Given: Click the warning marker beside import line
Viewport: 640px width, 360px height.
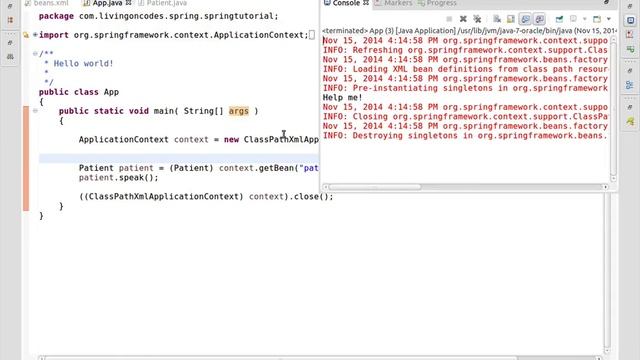Looking at the screenshot, I should 26,35.
